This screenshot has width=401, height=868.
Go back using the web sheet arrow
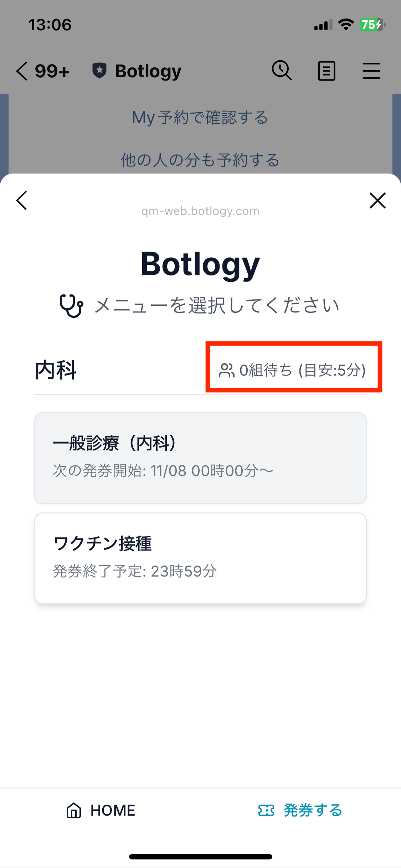coord(22,200)
